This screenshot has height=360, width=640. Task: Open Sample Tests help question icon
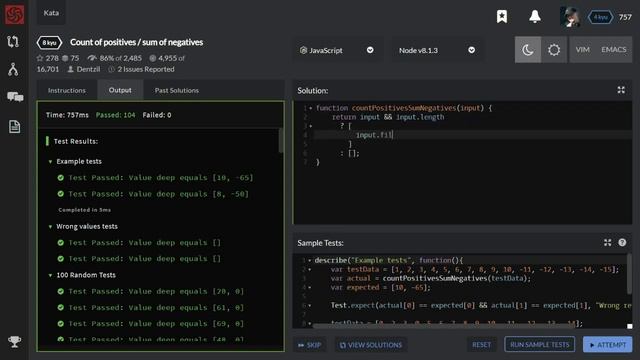(x=622, y=242)
